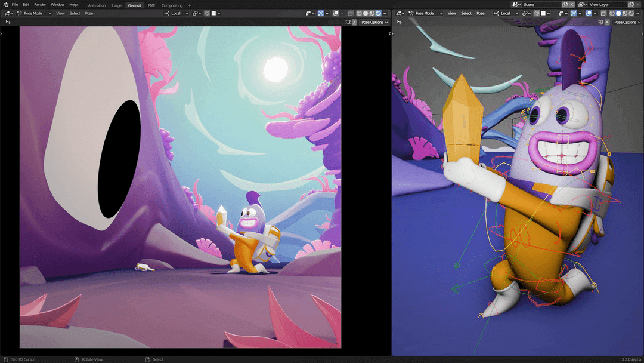Open the Render menu
This screenshot has width=644, height=363.
(x=40, y=5)
